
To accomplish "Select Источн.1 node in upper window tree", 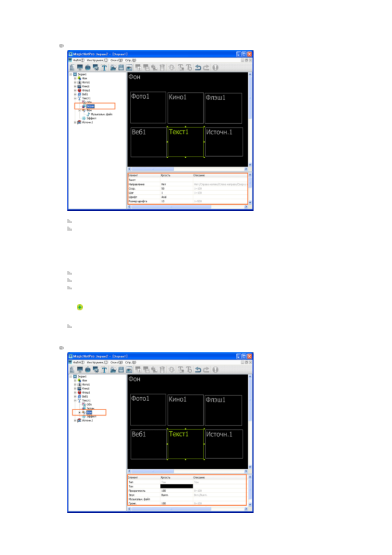I will point(88,122).
